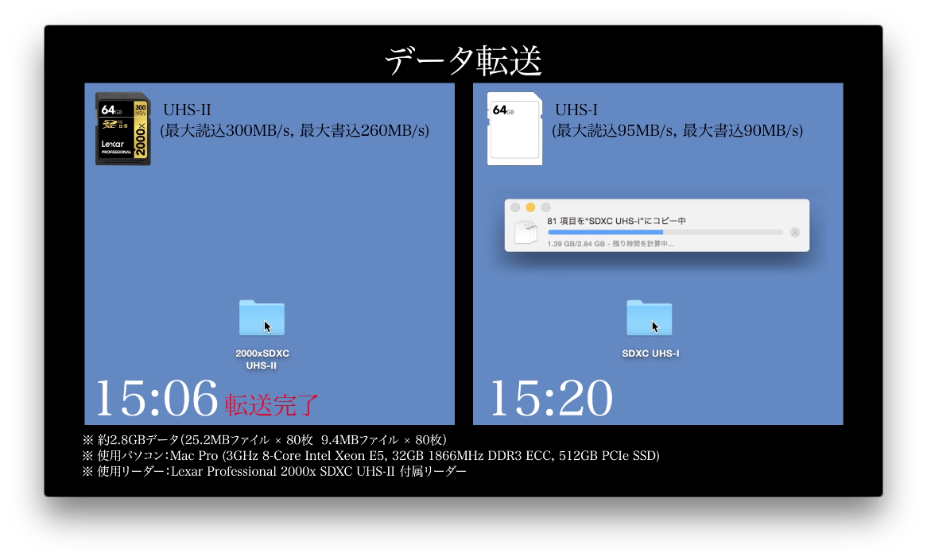Viewport: 927px width, 560px height.
Task: Click the 使用パソコン:Mac Pro footnote line
Action: click(370, 455)
